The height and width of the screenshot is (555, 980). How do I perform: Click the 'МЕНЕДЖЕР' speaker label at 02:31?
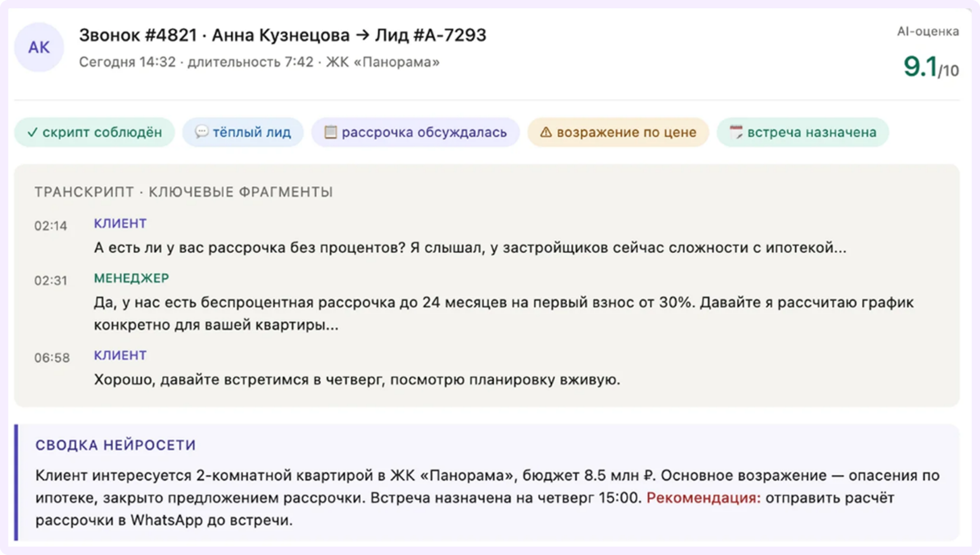131,278
